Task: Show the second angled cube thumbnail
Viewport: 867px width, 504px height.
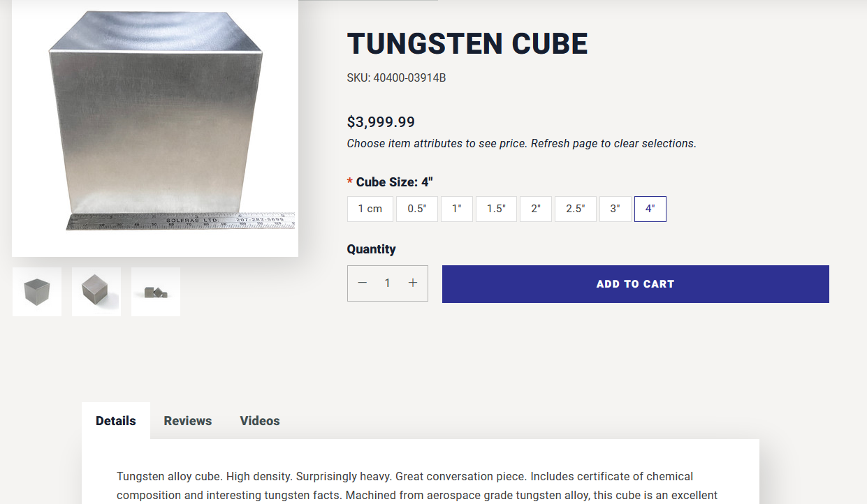Action: pyautogui.click(x=96, y=292)
